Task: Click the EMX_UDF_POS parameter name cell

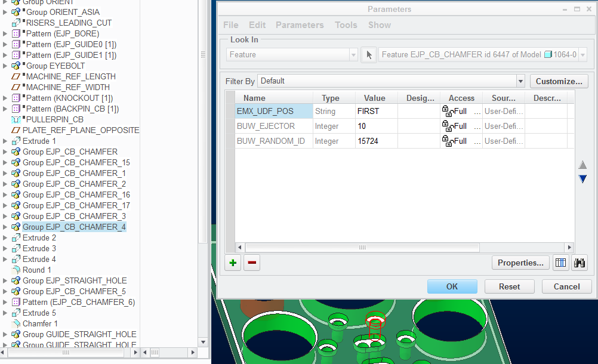Action: (x=274, y=111)
